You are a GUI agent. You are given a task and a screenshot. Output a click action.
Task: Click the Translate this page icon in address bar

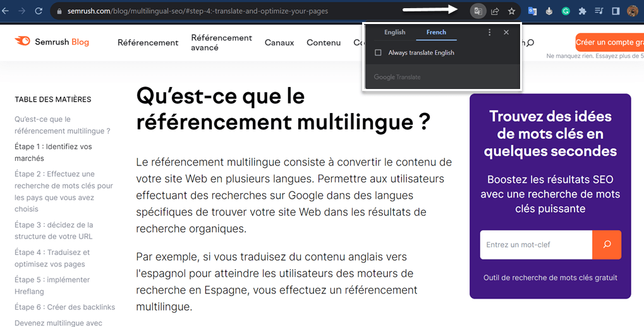478,11
